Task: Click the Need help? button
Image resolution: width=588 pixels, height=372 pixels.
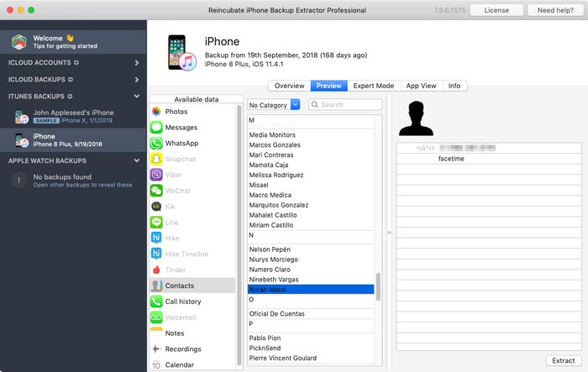Action: [555, 10]
